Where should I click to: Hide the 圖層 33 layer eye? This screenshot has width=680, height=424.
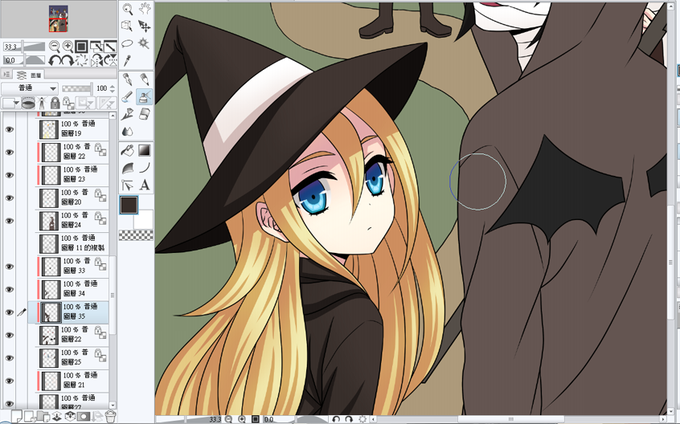click(x=10, y=266)
